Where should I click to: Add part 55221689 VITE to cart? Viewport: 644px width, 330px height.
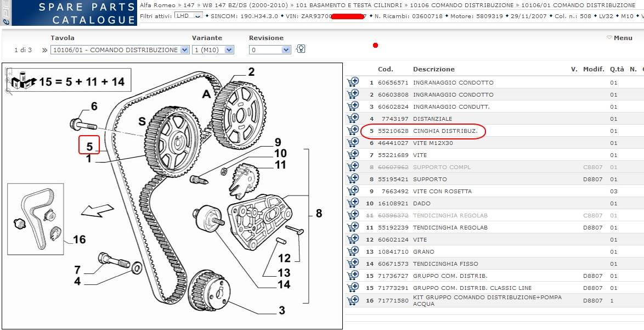352,155
